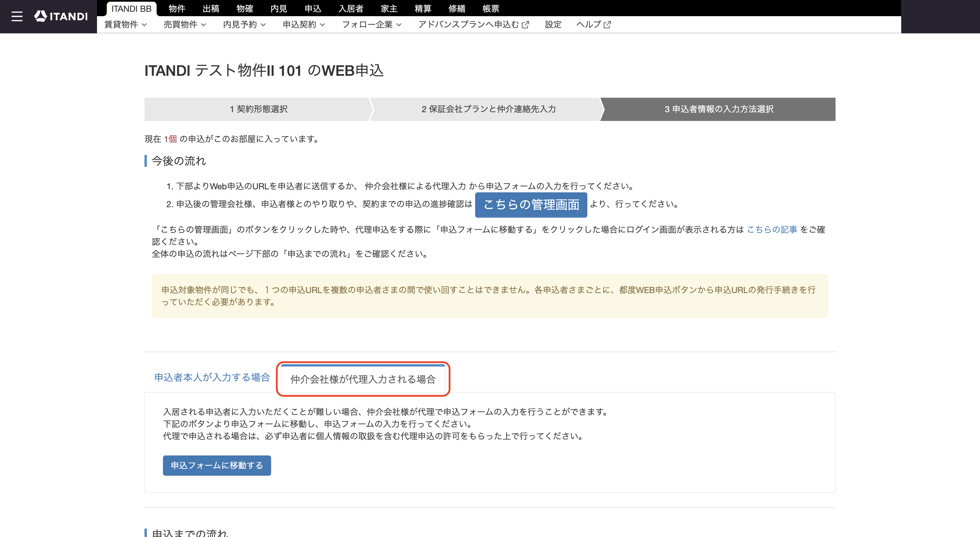Click the 今後の流れ heading

(x=179, y=161)
